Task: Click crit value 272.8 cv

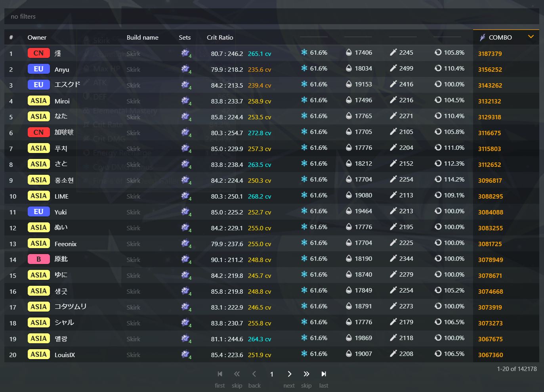Action: [260, 133]
